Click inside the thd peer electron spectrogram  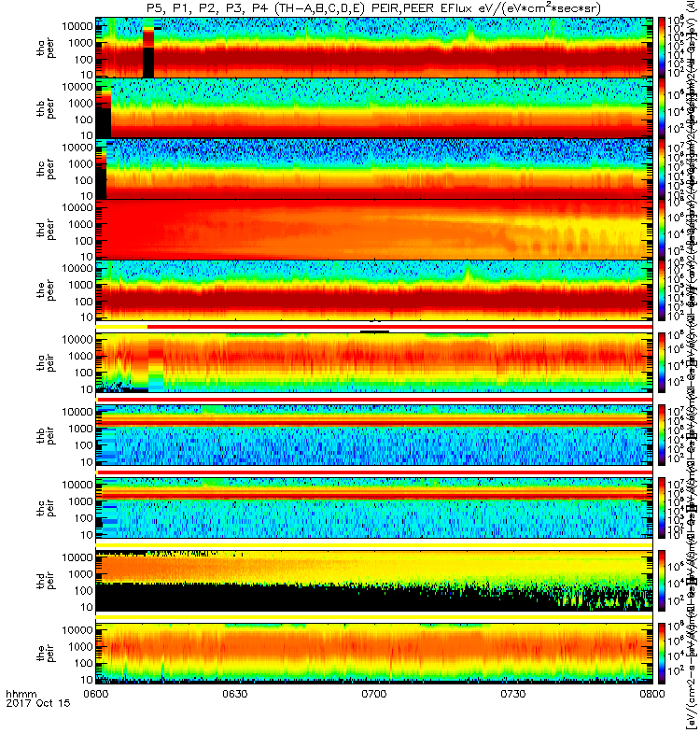(x=374, y=229)
